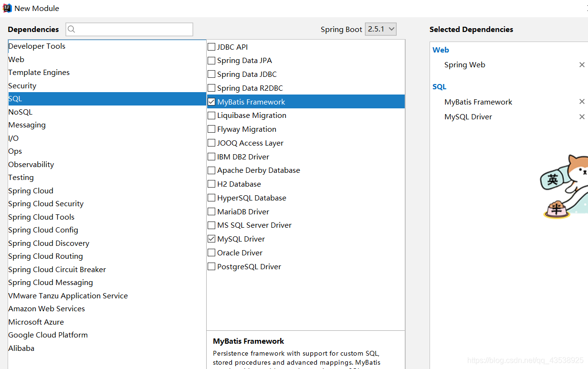Click MySQL Driver in Selected Dependencies
Screen dimensions: 588x369
(468, 117)
